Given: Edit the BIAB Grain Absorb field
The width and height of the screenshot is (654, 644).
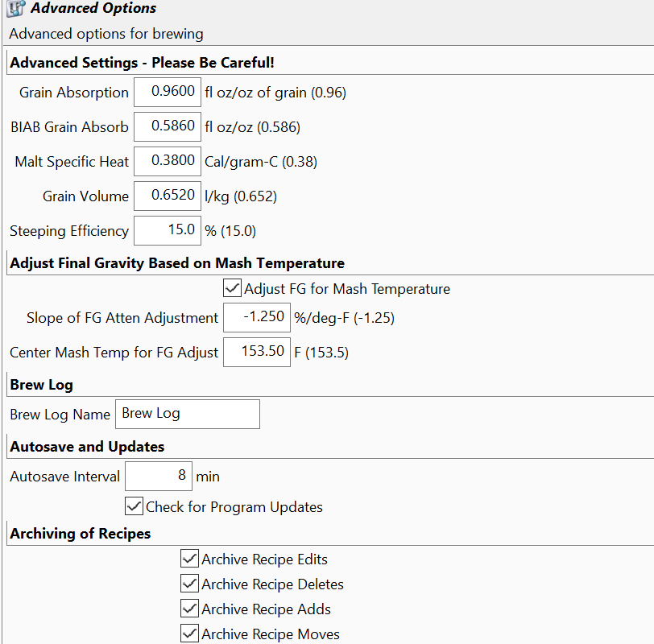Looking at the screenshot, I should [x=168, y=126].
